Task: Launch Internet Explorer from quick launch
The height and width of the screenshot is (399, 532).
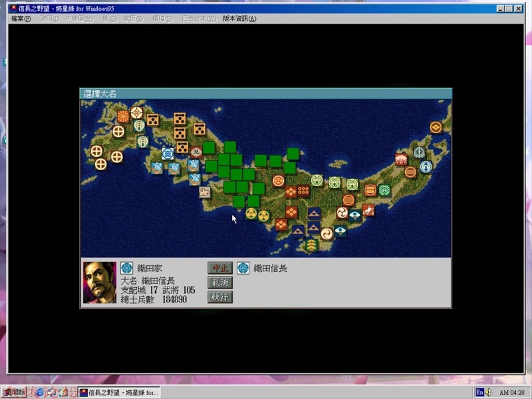Action: pyautogui.click(x=40, y=392)
